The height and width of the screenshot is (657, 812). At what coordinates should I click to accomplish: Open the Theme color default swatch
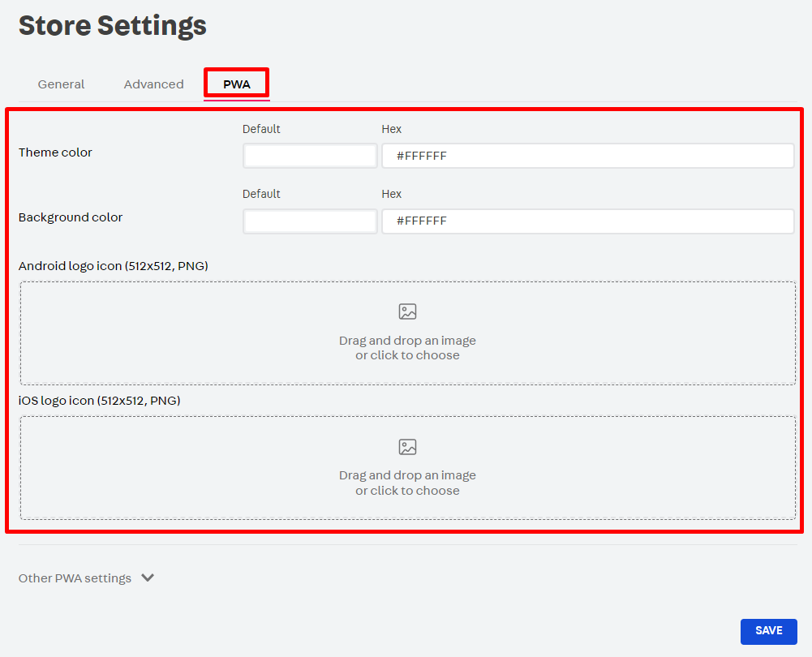click(310, 156)
